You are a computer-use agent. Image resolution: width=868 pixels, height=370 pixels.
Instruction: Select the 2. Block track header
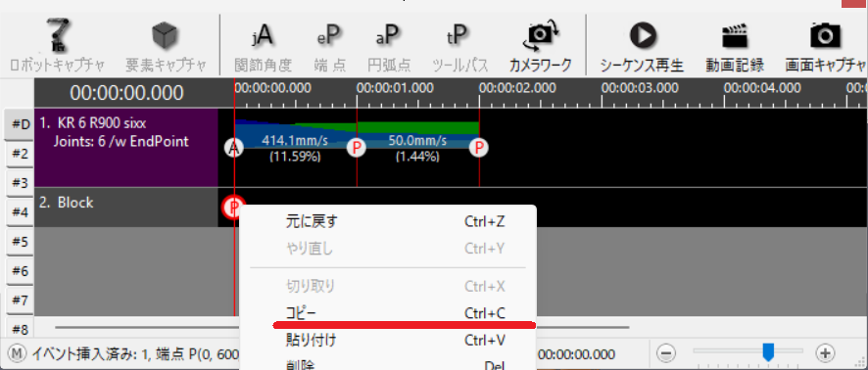(x=126, y=208)
